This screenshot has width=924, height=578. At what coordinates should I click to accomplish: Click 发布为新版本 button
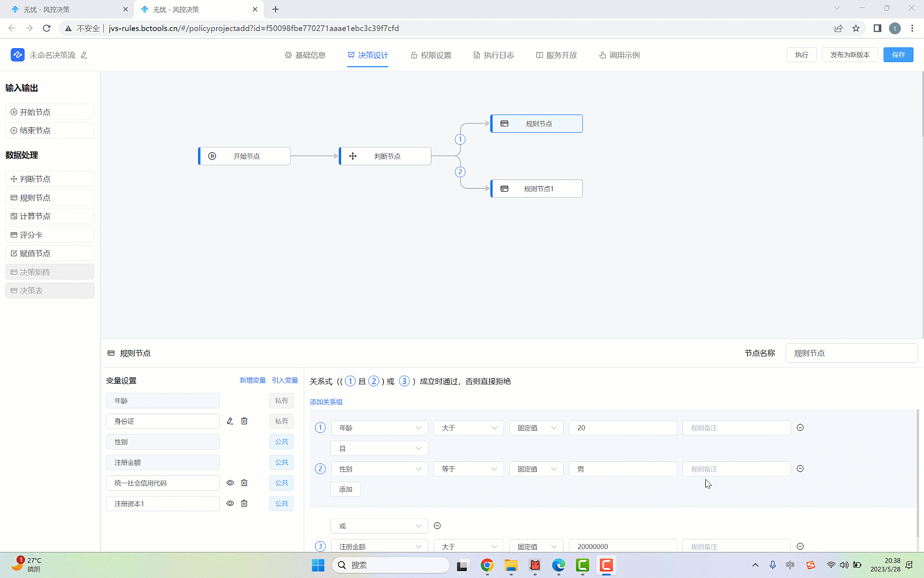850,55
